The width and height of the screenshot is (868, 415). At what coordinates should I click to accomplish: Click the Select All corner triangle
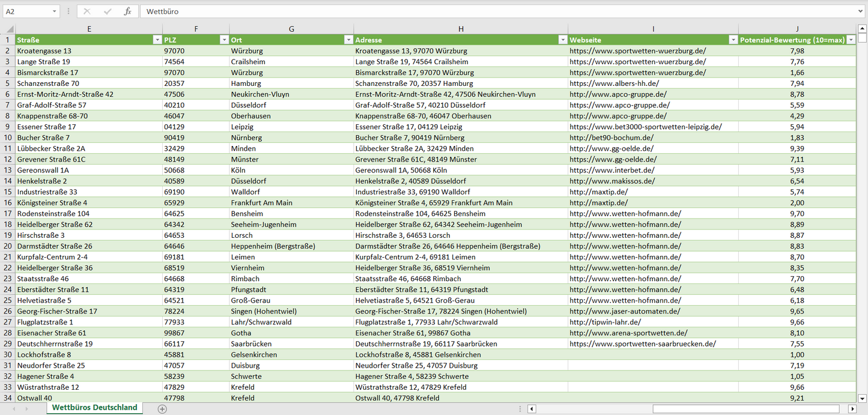pyautogui.click(x=10, y=29)
